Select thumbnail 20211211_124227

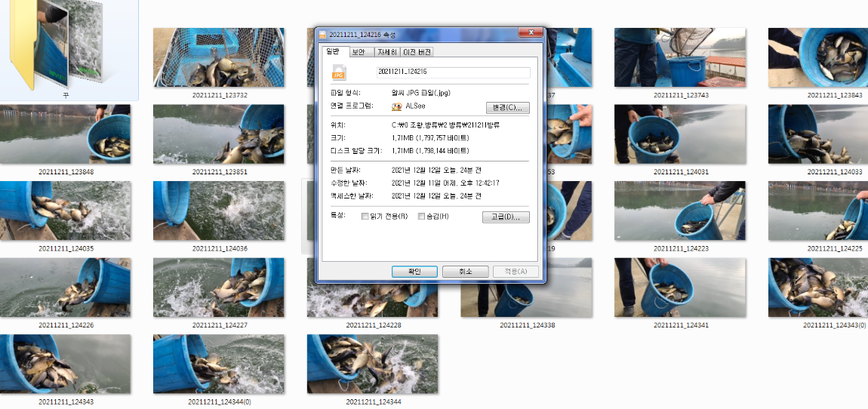(219, 288)
